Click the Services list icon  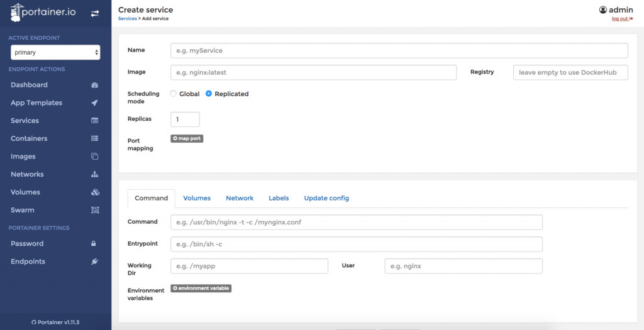click(x=95, y=121)
